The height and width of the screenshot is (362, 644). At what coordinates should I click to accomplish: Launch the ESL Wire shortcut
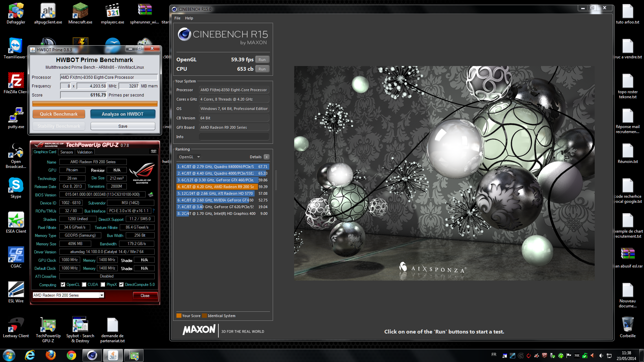[16, 292]
